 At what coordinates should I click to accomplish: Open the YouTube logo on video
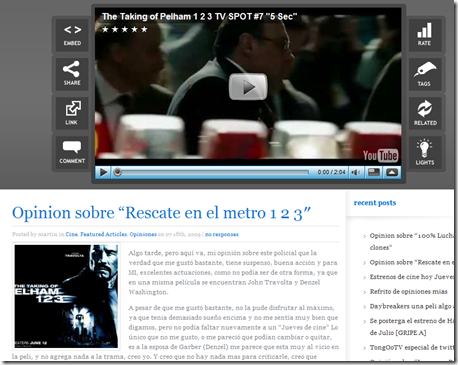(380, 155)
